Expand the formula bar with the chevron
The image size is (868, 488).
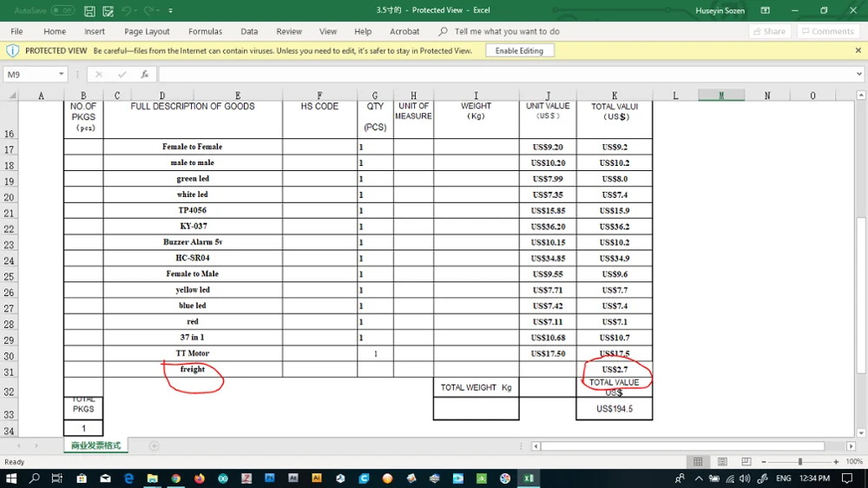[859, 74]
